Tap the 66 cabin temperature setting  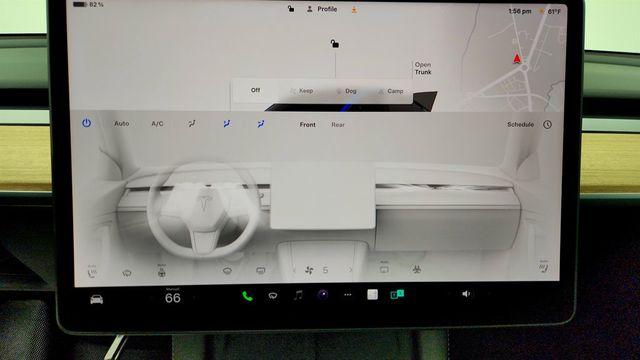pyautogui.click(x=173, y=298)
